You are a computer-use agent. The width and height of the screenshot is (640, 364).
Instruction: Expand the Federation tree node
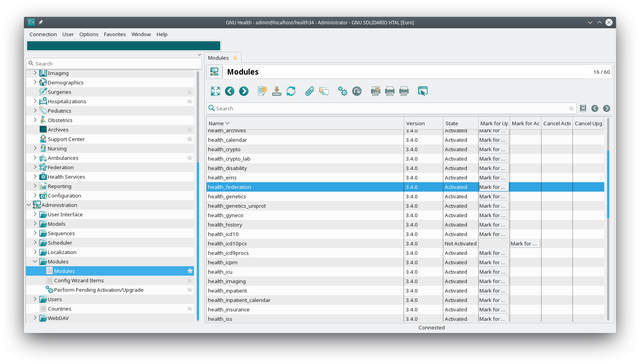(x=35, y=167)
